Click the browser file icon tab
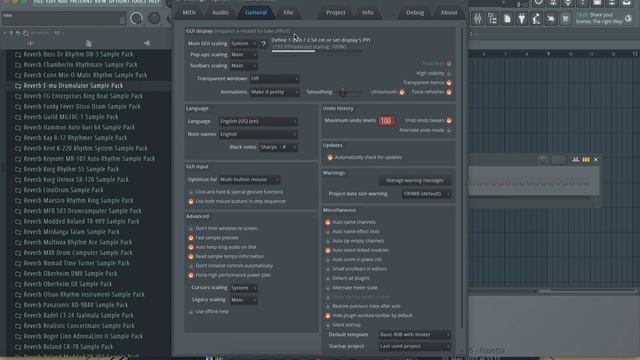This screenshot has width=640, height=360. [x=89, y=43]
